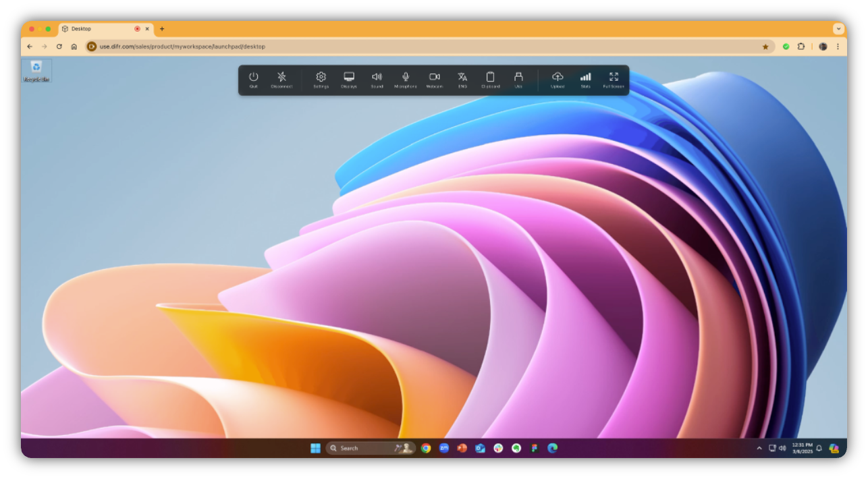Open the browser Extensions puzzle icon
The width and height of the screenshot is (868, 479).
coord(801,47)
